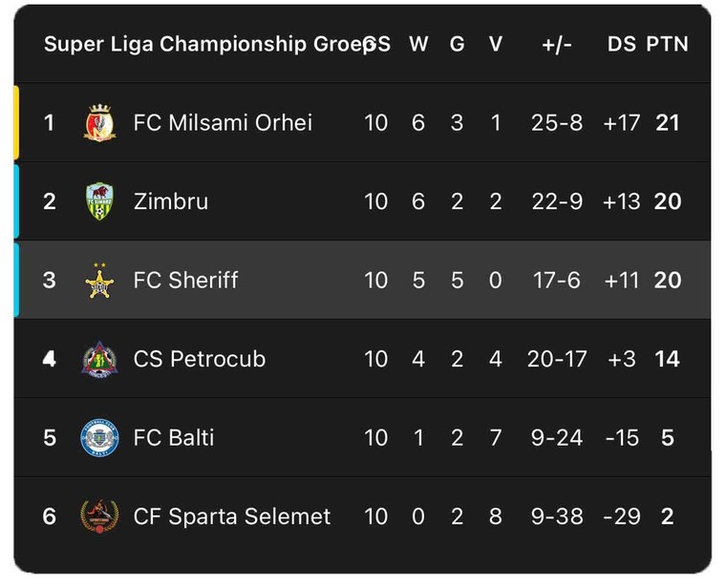The height and width of the screenshot is (588, 726).
Task: Open the FC Milsami Orhei team link
Action: pos(223,123)
